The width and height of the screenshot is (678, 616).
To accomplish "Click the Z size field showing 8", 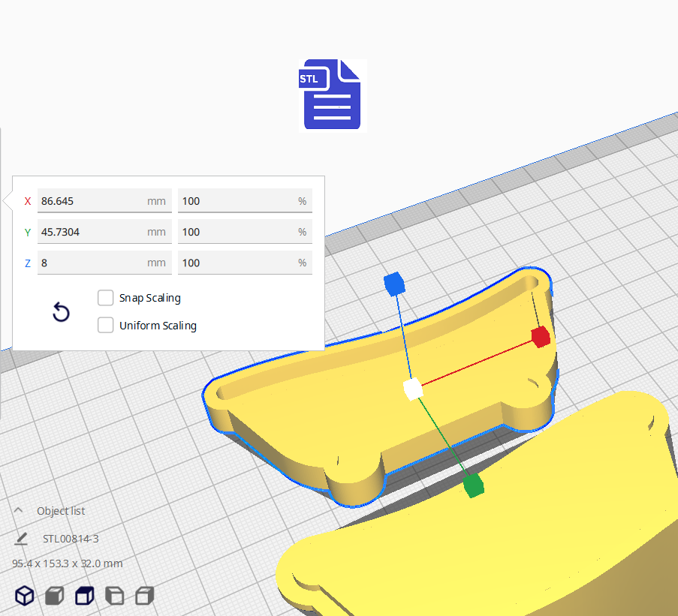I will 90,263.
